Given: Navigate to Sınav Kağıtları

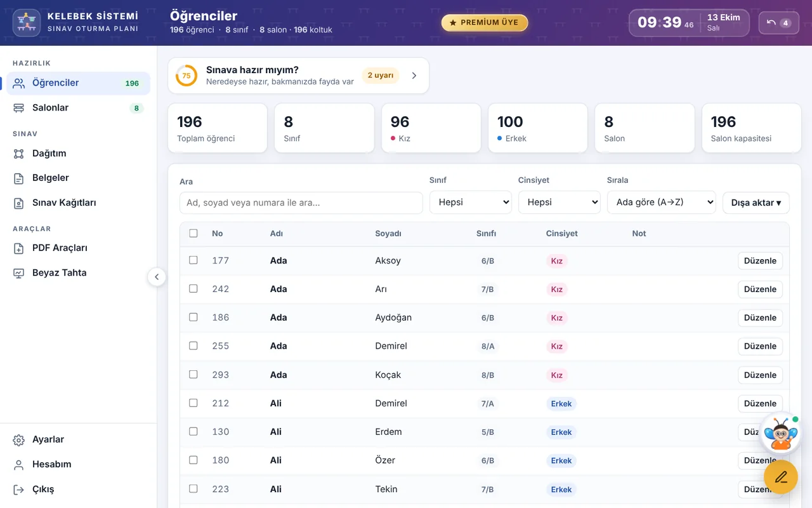Looking at the screenshot, I should (78, 203).
